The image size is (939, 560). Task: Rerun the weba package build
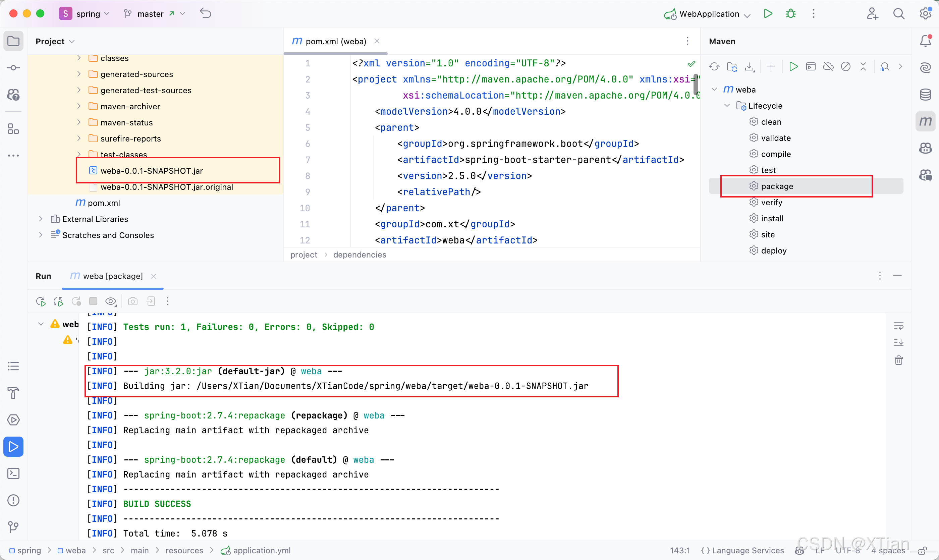(41, 301)
